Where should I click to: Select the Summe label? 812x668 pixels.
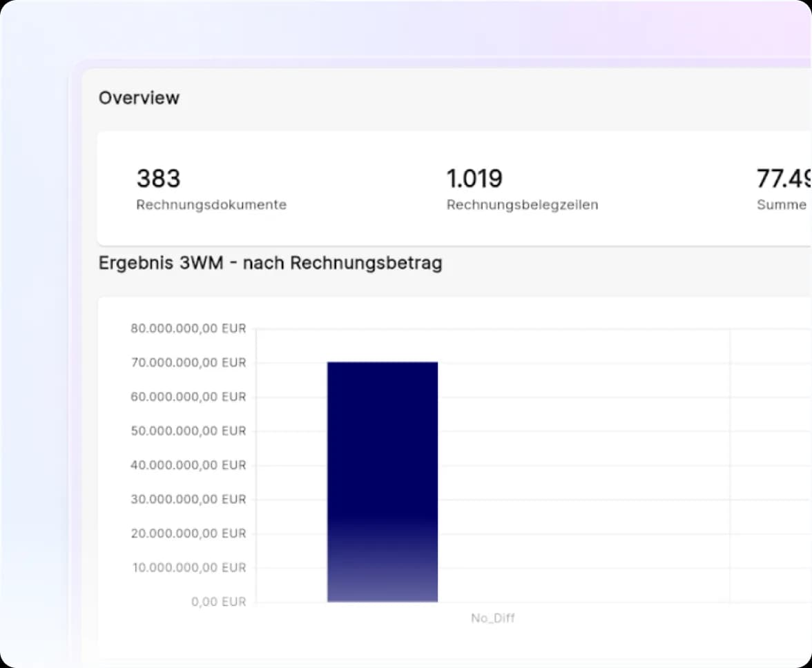pos(782,205)
